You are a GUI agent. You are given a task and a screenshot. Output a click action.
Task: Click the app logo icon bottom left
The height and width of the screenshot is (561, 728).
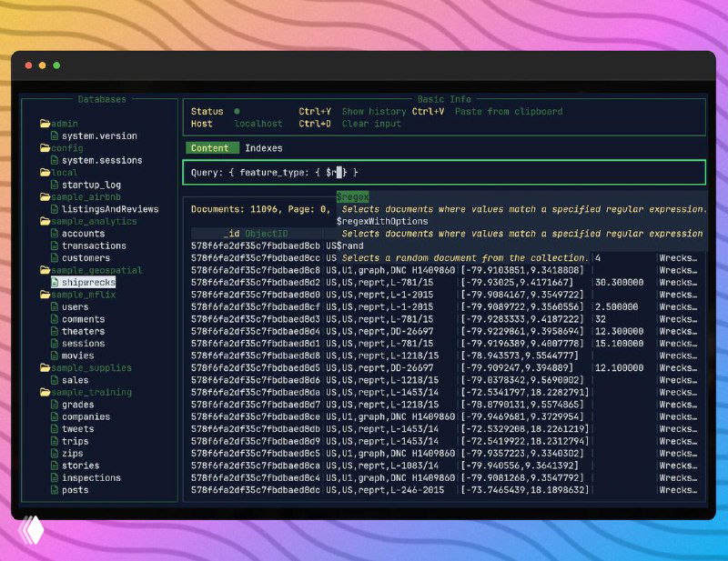[34, 532]
